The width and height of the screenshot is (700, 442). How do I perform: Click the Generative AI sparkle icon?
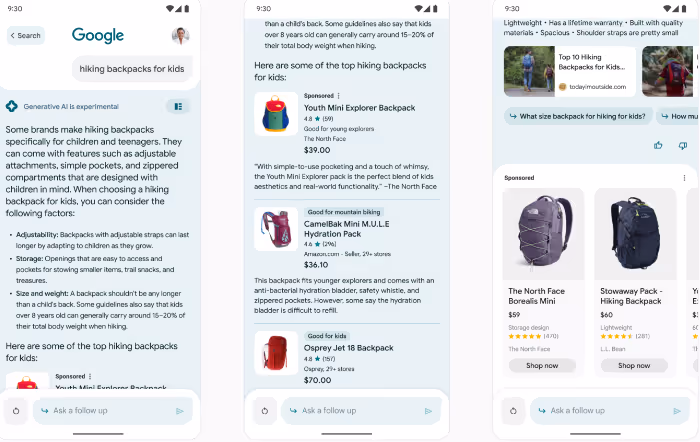[x=12, y=106]
